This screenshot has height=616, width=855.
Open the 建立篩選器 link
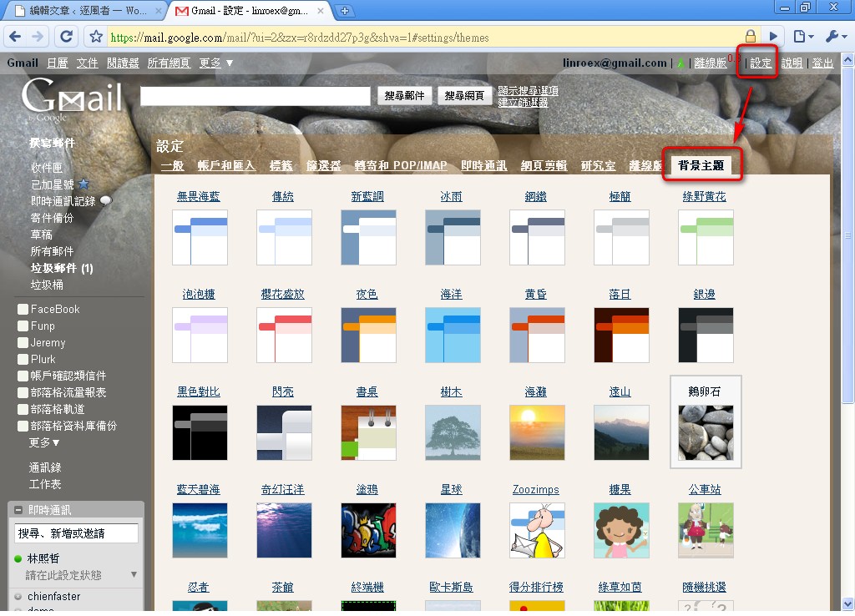pyautogui.click(x=523, y=102)
